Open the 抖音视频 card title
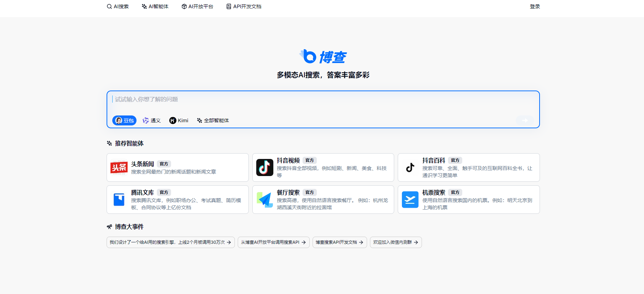The image size is (644, 294). (288, 160)
